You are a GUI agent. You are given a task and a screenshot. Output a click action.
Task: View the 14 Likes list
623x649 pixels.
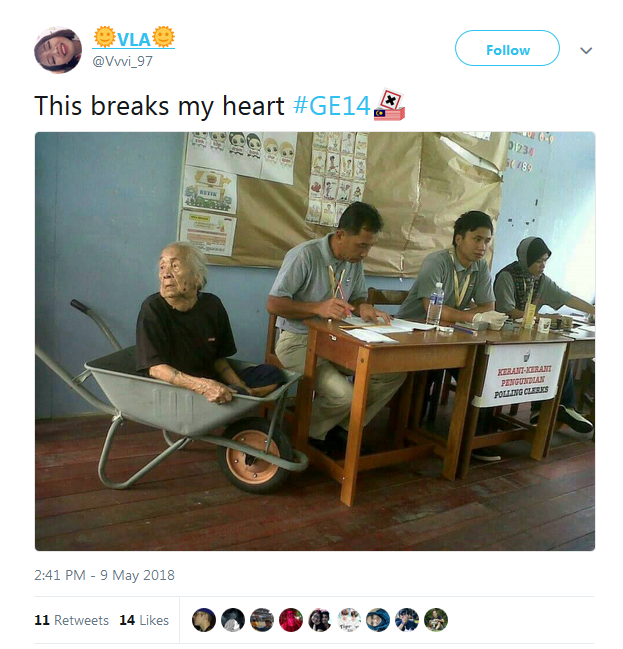coord(144,620)
